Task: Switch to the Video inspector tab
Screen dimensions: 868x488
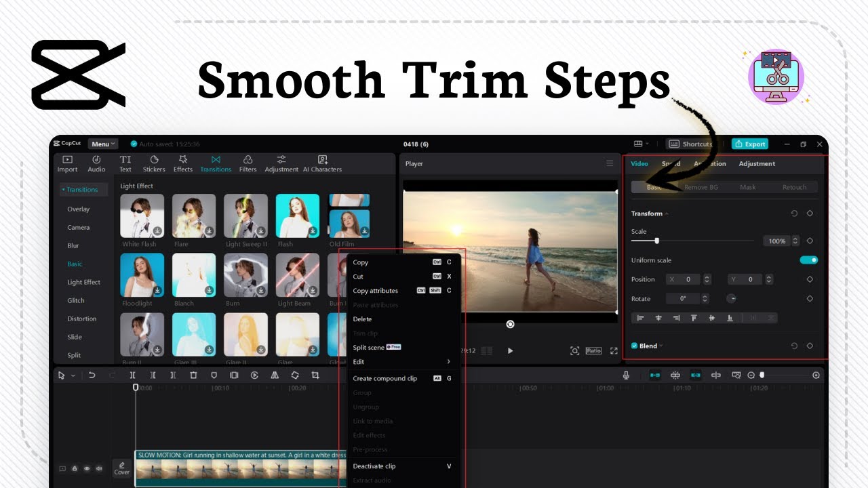Action: (x=639, y=163)
